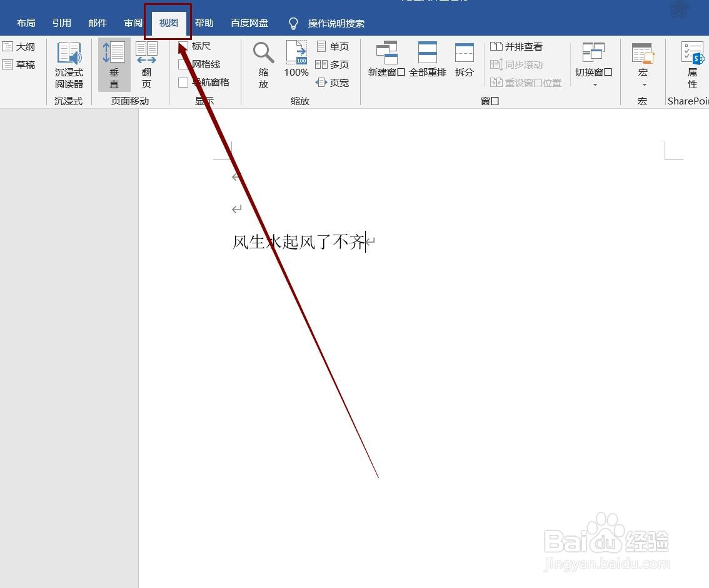Open 沉浸式阅读器 immersive reader
The height and width of the screenshot is (588, 709).
click(x=69, y=65)
